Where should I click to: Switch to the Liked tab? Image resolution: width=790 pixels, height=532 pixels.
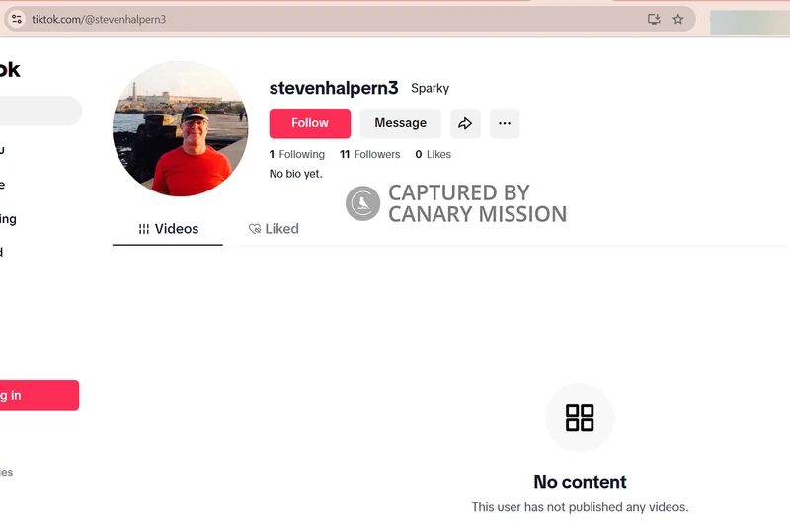(274, 229)
